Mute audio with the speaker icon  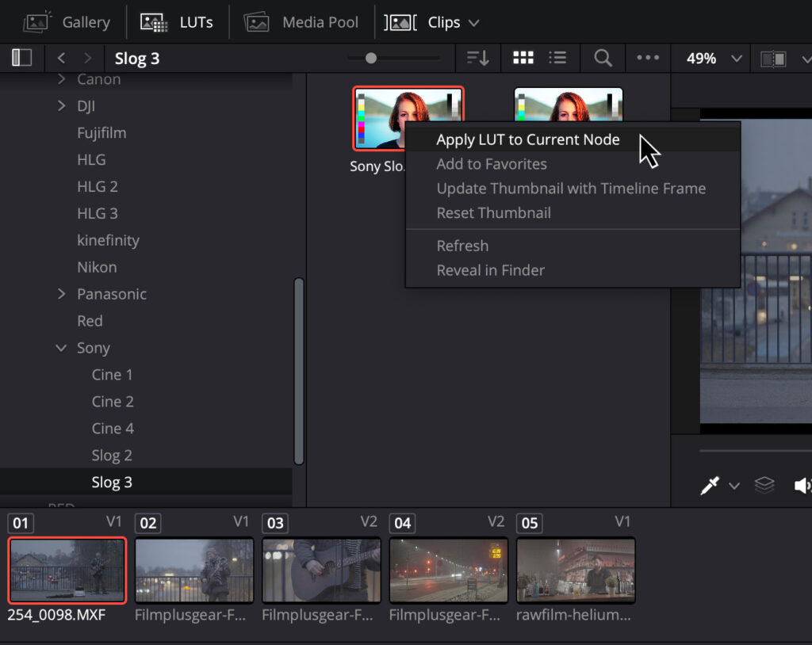[x=802, y=485]
